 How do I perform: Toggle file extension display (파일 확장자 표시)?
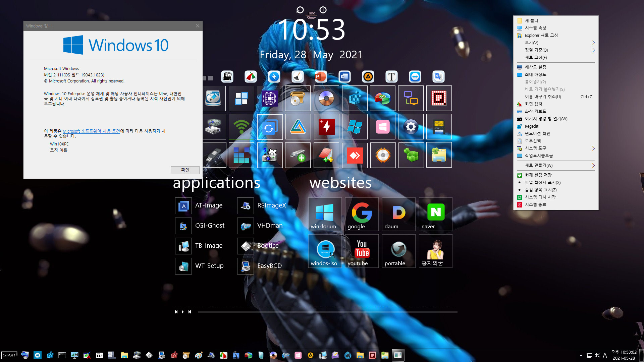(556, 182)
